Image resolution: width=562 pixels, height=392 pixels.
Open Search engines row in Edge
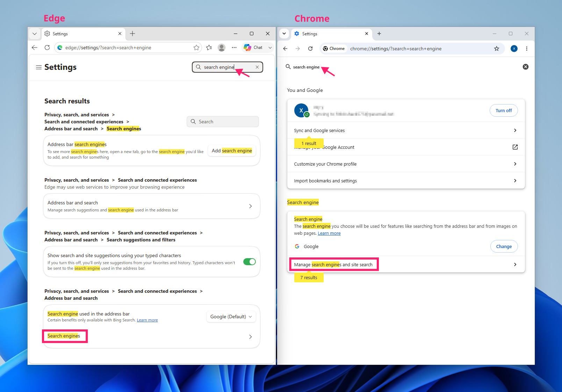152,336
